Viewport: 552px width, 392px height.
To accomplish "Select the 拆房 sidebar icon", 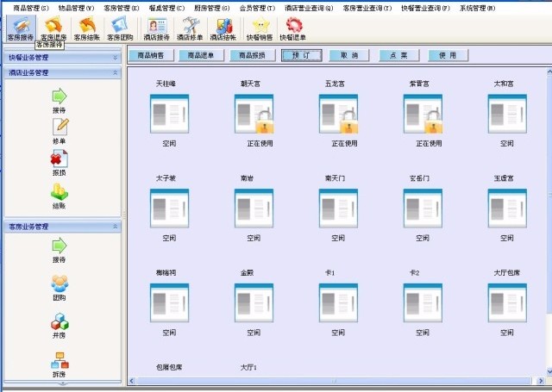I will pos(60,364).
